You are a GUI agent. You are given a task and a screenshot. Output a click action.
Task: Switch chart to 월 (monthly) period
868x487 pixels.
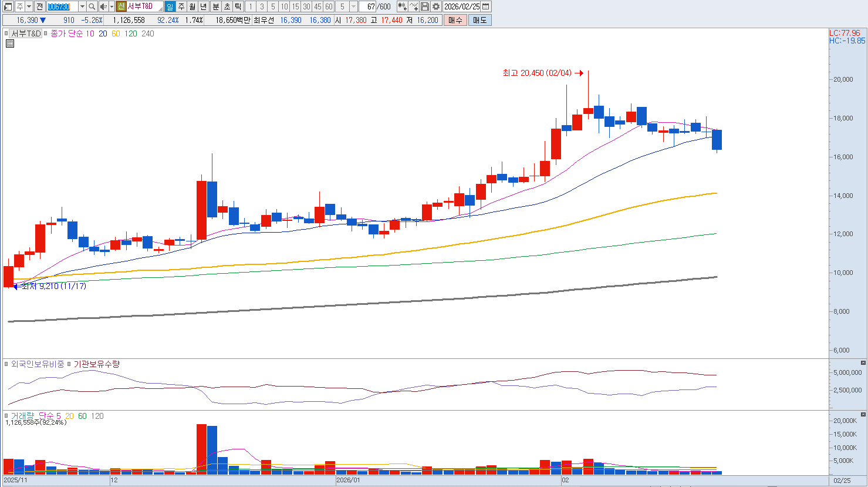click(x=192, y=6)
